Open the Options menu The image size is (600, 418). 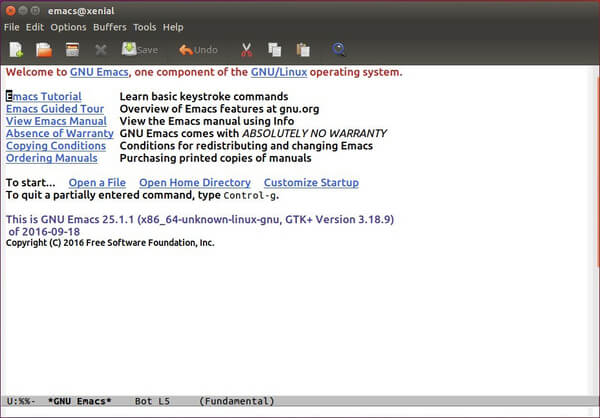pyautogui.click(x=68, y=27)
